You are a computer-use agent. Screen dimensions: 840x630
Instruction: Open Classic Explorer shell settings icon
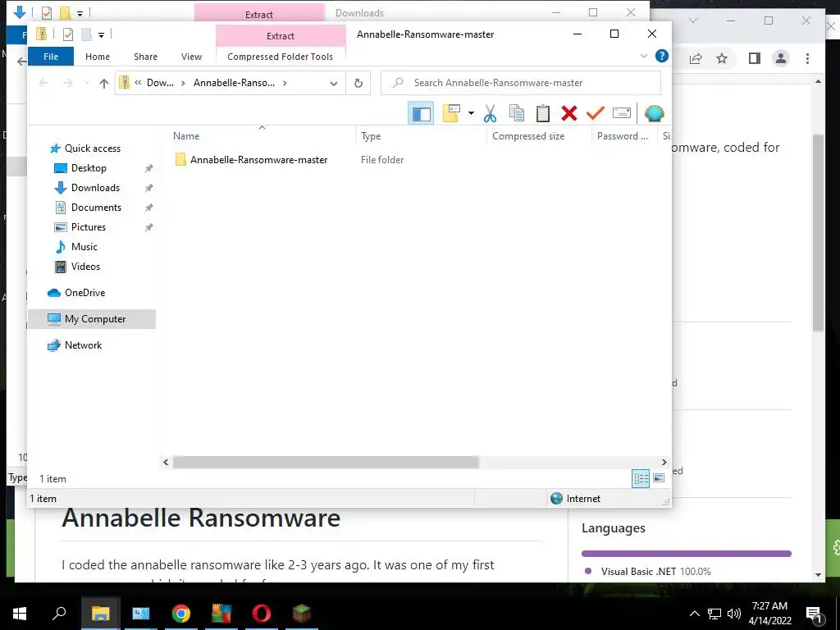(654, 113)
